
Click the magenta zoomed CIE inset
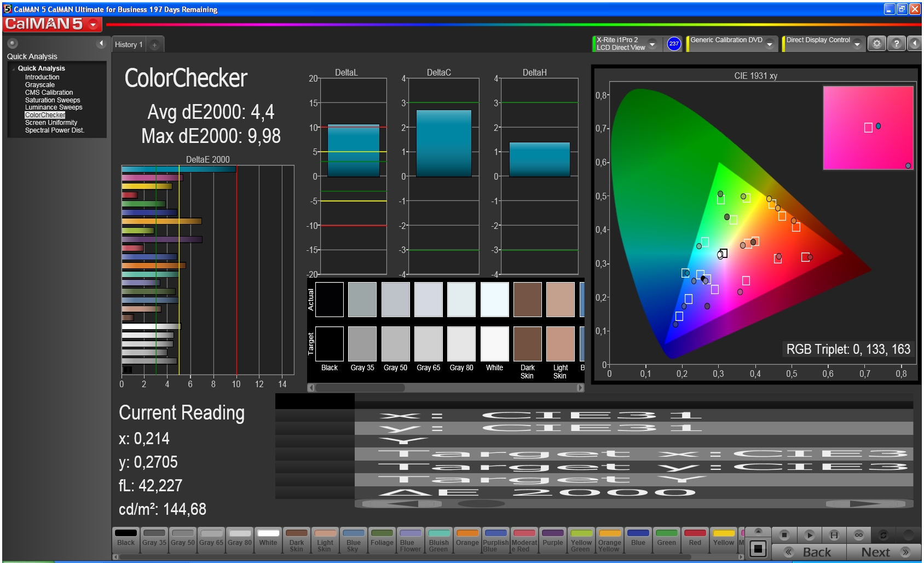click(868, 128)
